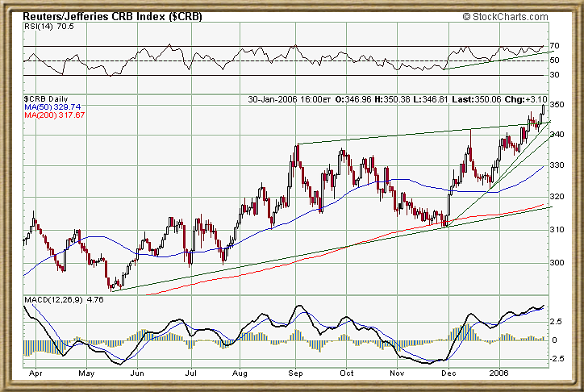Click the RSI 30 oversold level label

(x=555, y=75)
